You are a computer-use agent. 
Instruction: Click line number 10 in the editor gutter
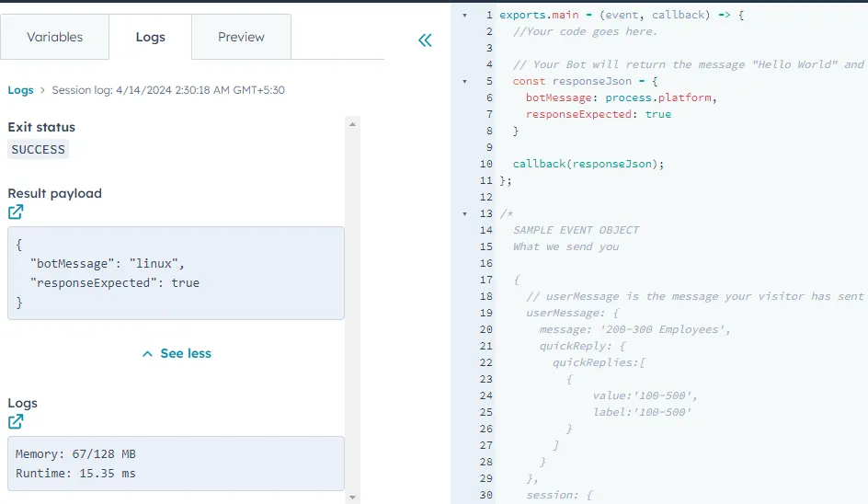486,164
